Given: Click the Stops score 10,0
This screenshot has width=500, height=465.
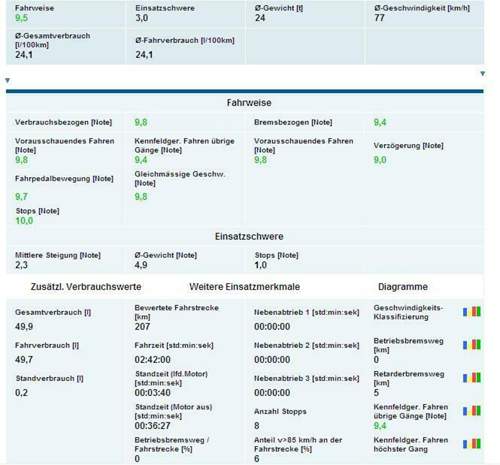Looking at the screenshot, I should point(24,221).
